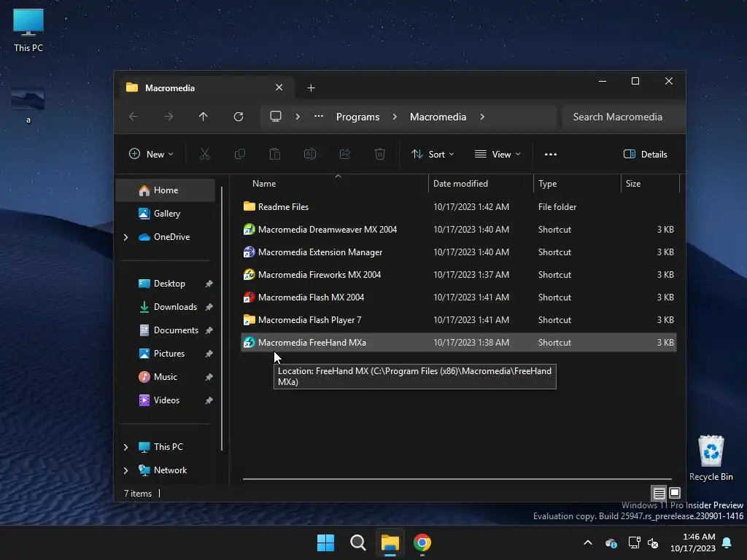Go back with the left arrow
The image size is (747, 560).
133,117
